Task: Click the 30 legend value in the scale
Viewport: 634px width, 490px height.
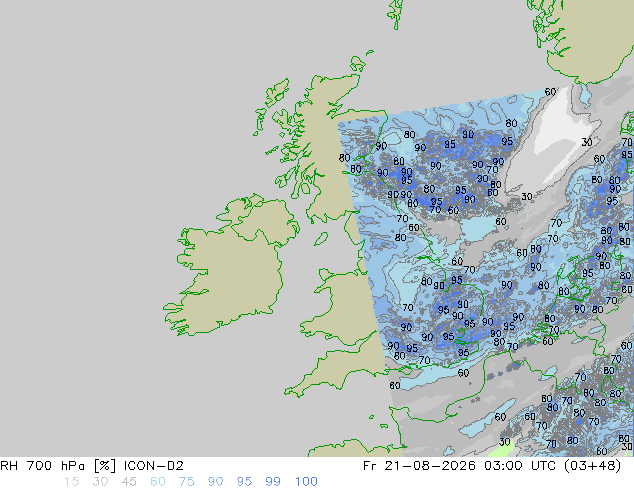Action: click(x=100, y=482)
